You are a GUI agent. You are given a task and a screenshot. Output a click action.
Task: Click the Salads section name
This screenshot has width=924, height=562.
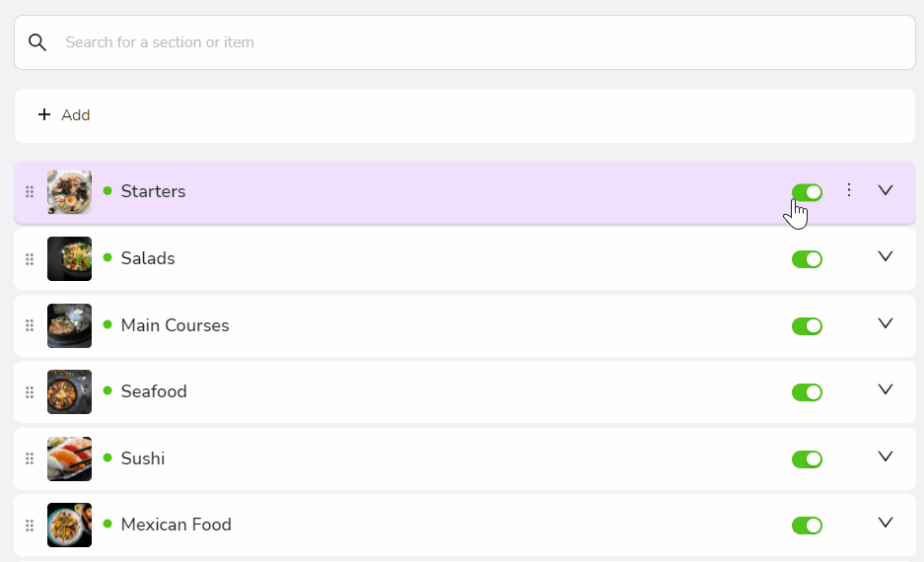coord(148,258)
